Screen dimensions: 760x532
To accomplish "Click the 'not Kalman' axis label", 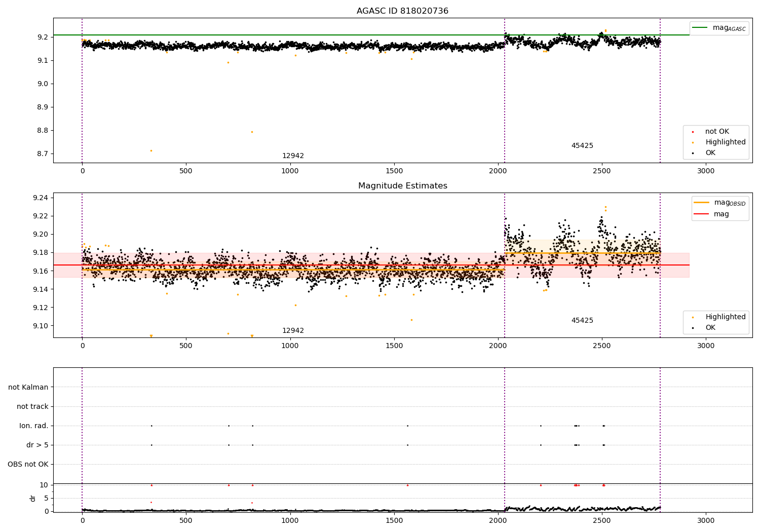I will point(28,388).
